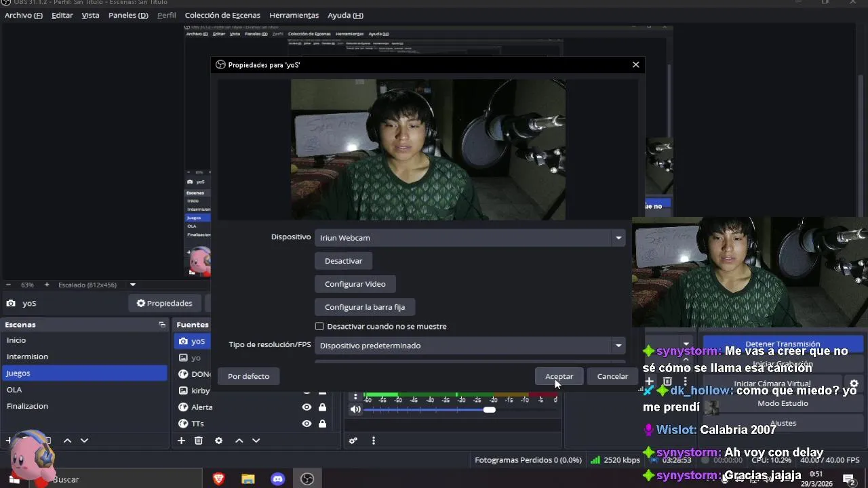Move the selected scene down

point(84,441)
